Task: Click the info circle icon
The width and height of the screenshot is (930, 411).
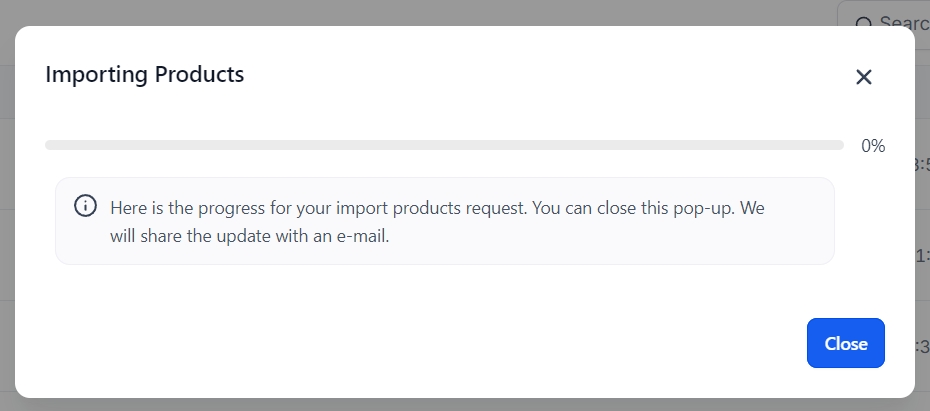Action: [x=86, y=206]
